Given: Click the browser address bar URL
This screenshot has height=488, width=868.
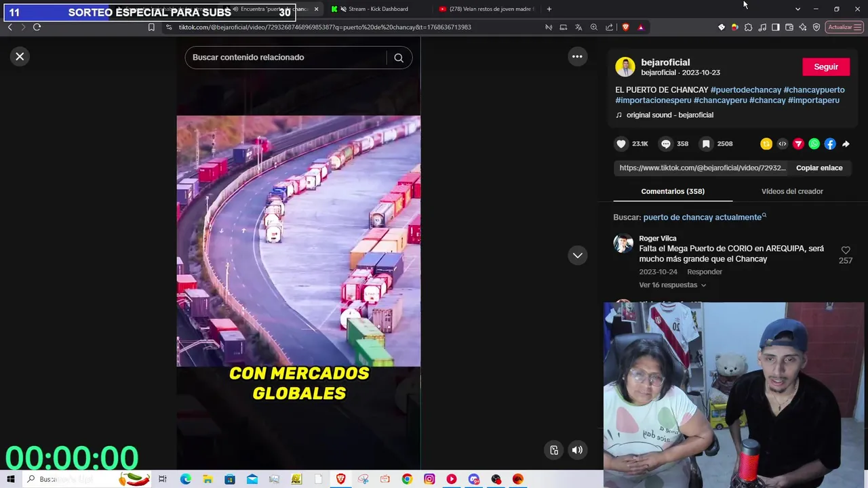Looking at the screenshot, I should point(325,27).
